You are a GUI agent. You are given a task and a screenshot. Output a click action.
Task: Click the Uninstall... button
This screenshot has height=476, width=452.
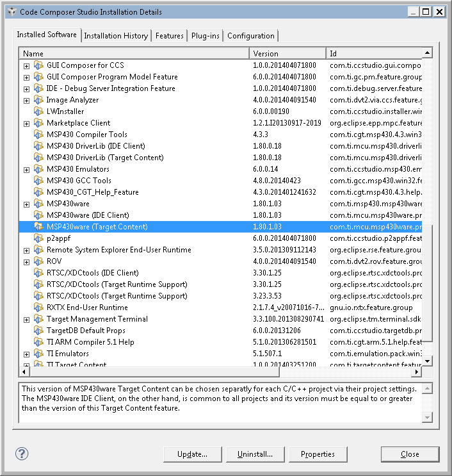point(255,454)
